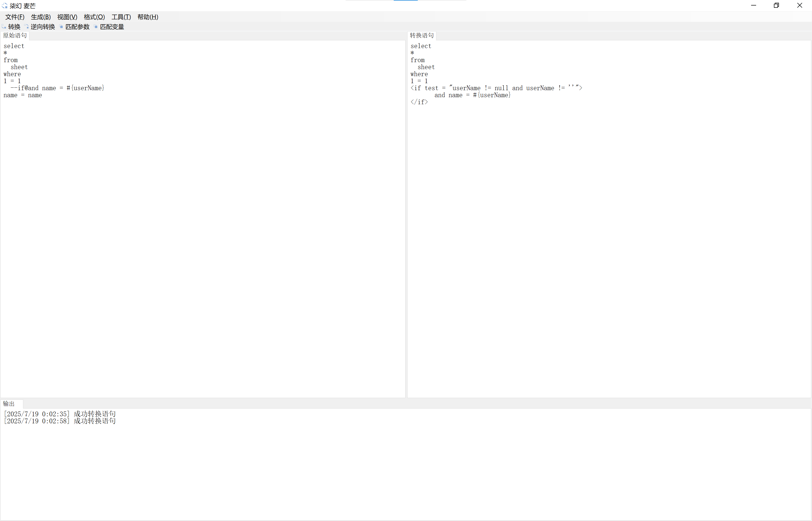Open the 工具(T) menu
The width and height of the screenshot is (812, 521).
coord(121,17)
